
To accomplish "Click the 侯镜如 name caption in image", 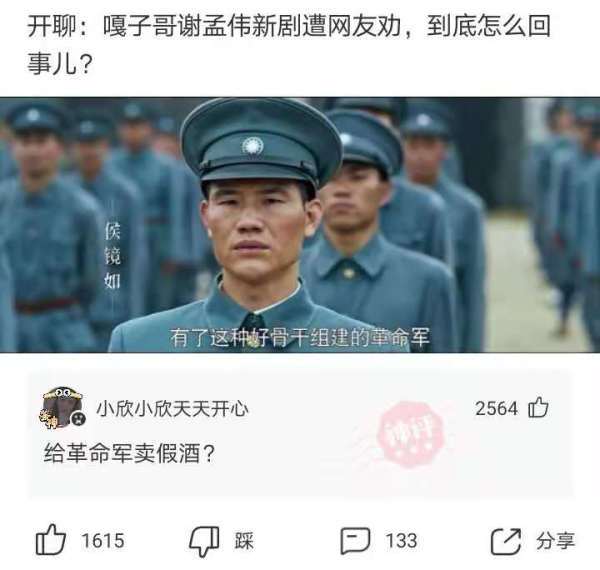I will coord(112,256).
